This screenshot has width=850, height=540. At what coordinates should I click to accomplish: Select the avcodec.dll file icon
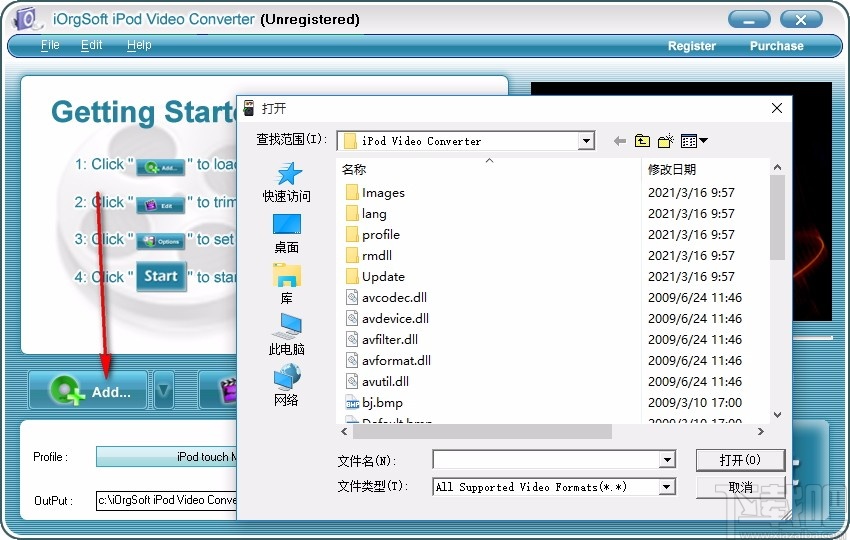click(352, 297)
